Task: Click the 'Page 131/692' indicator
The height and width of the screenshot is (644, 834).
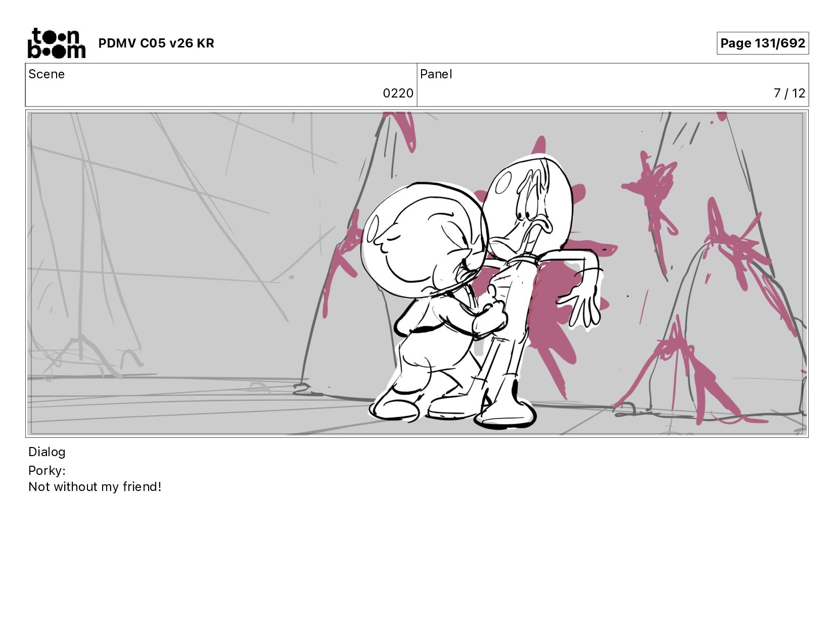Action: point(762,43)
